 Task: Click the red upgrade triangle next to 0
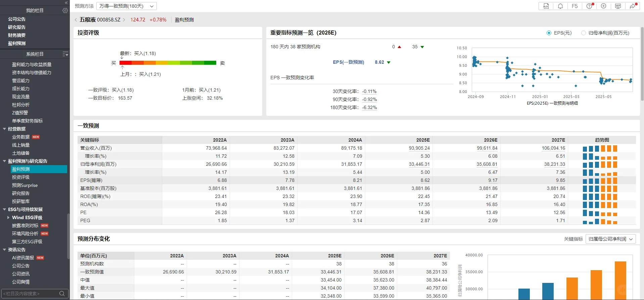tap(400, 47)
